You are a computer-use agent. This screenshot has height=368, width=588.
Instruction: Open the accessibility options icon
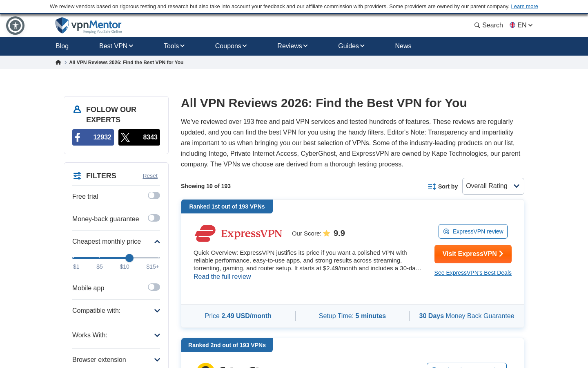[16, 26]
